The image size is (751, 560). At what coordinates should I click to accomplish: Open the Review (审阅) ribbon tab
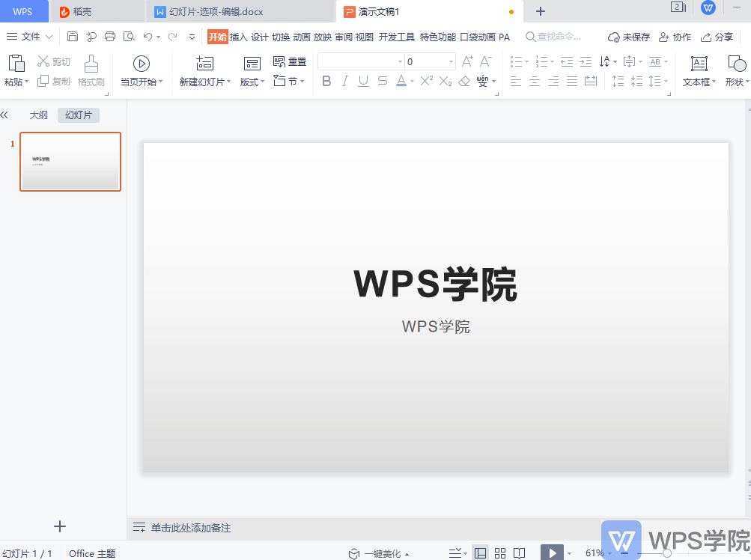344,37
